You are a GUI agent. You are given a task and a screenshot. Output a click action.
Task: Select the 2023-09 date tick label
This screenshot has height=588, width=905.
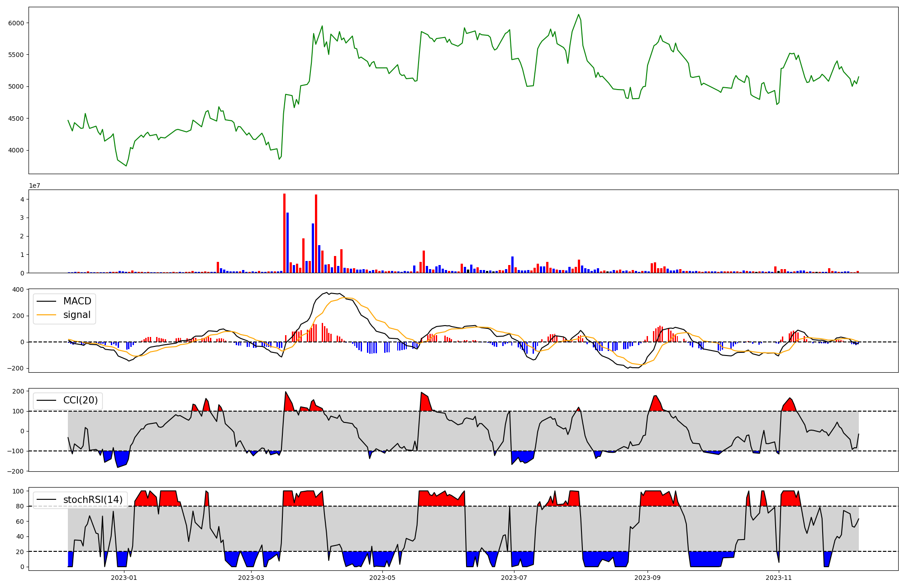coord(648,578)
